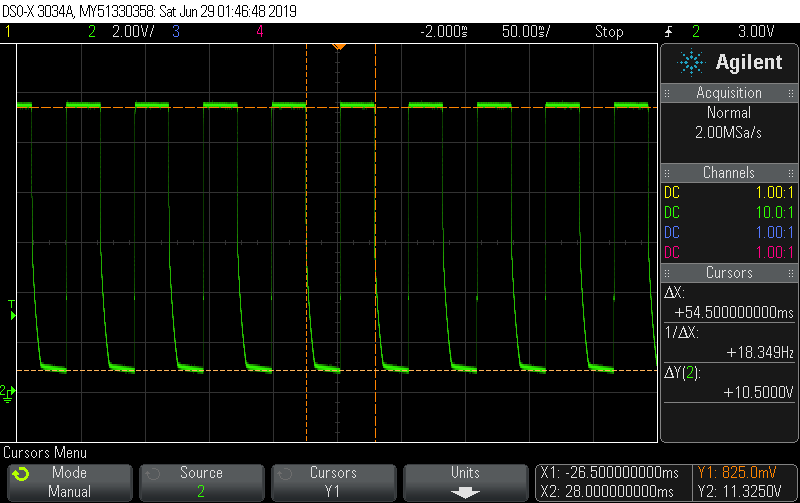Image resolution: width=800 pixels, height=503 pixels.
Task: Click the blue DC coupling for channel 3
Action: 672,232
